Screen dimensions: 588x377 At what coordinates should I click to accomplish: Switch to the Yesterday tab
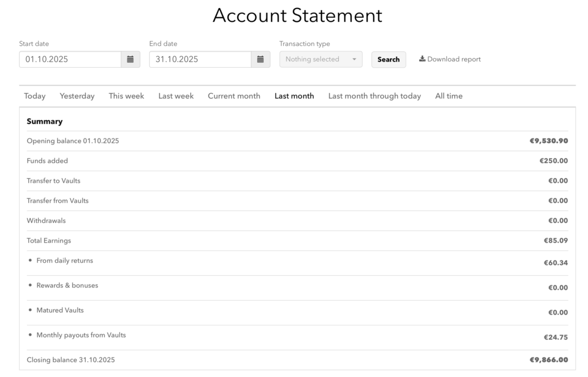click(x=77, y=96)
